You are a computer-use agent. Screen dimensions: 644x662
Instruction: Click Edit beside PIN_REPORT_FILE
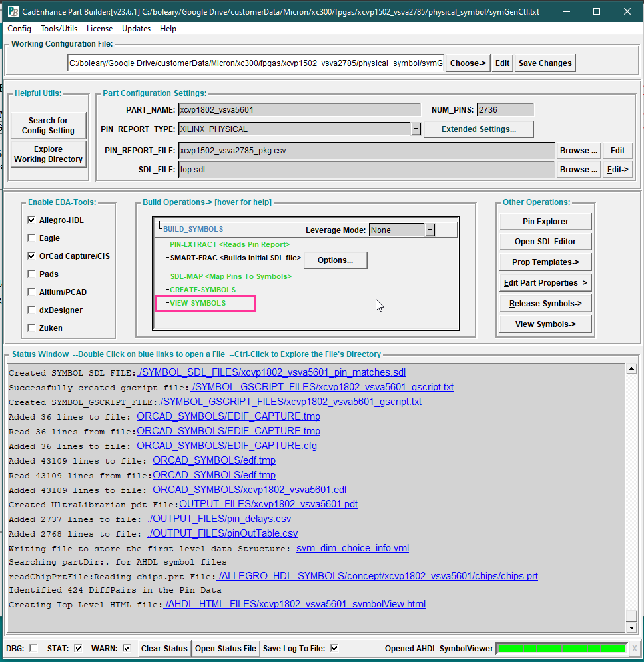pyautogui.click(x=617, y=151)
